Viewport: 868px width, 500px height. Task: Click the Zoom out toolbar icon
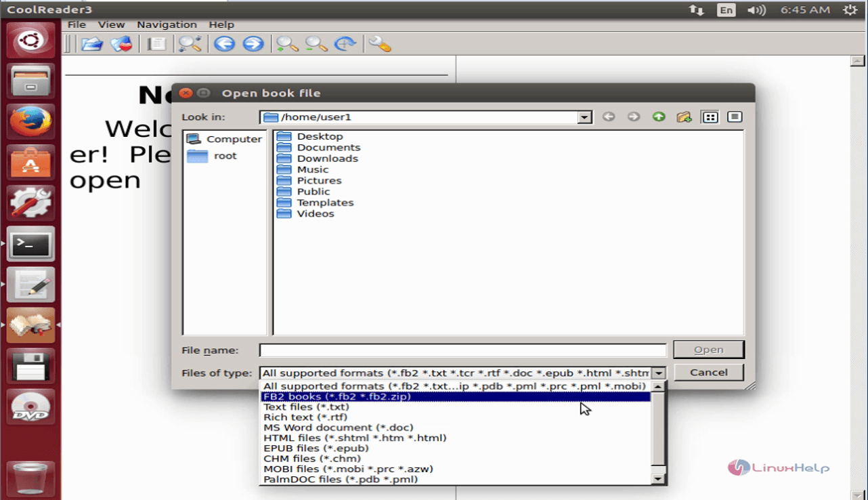click(x=316, y=44)
